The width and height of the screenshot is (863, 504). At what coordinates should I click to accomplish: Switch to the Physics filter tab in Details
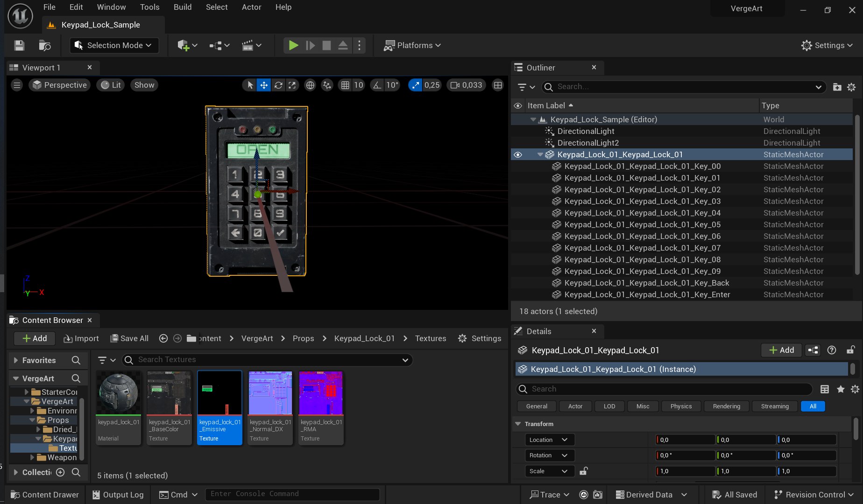(681, 406)
